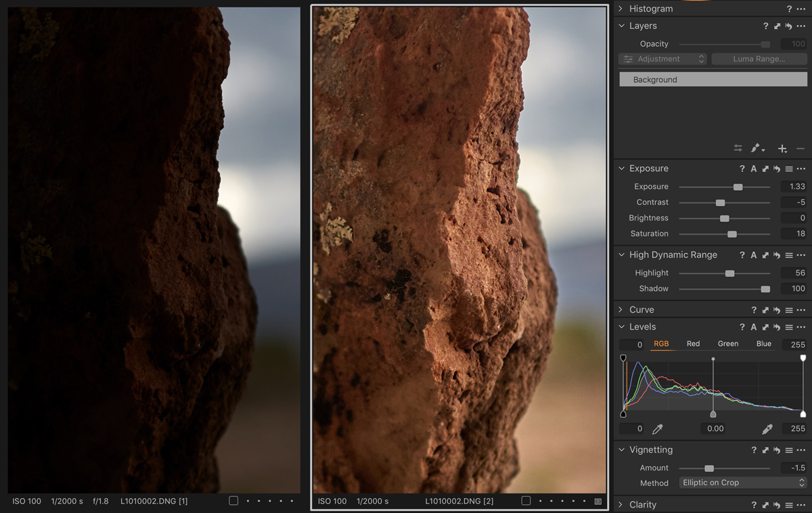Switch Levels to the Blue channel tab
Viewport: 812px width, 513px height.
[x=764, y=344]
